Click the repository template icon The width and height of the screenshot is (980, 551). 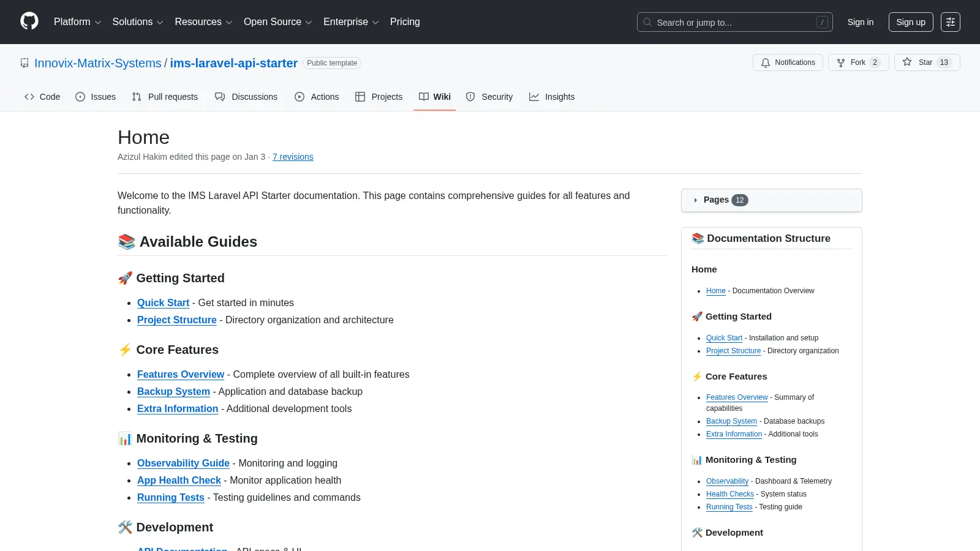click(x=24, y=63)
